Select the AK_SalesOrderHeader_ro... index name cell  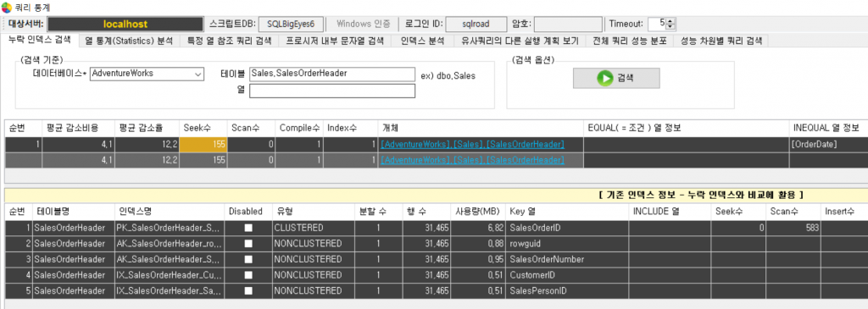coord(170,243)
